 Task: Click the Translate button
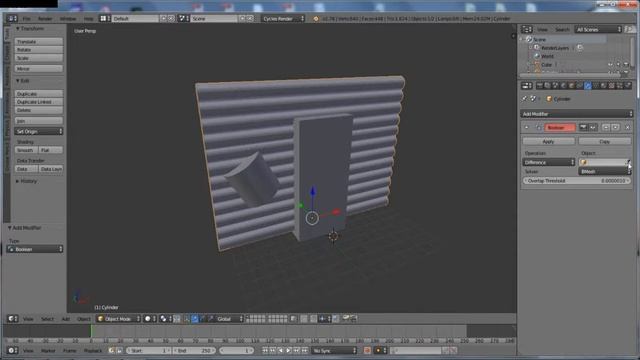coord(39,42)
